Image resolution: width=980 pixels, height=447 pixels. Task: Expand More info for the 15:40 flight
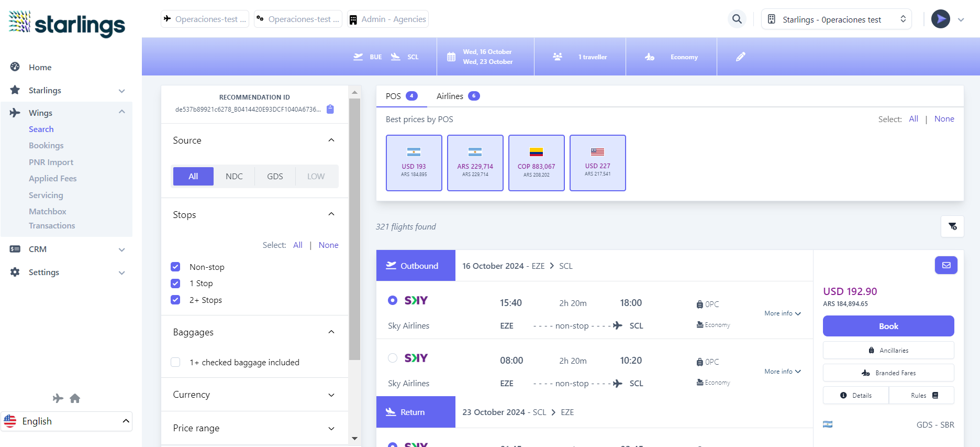coord(782,313)
